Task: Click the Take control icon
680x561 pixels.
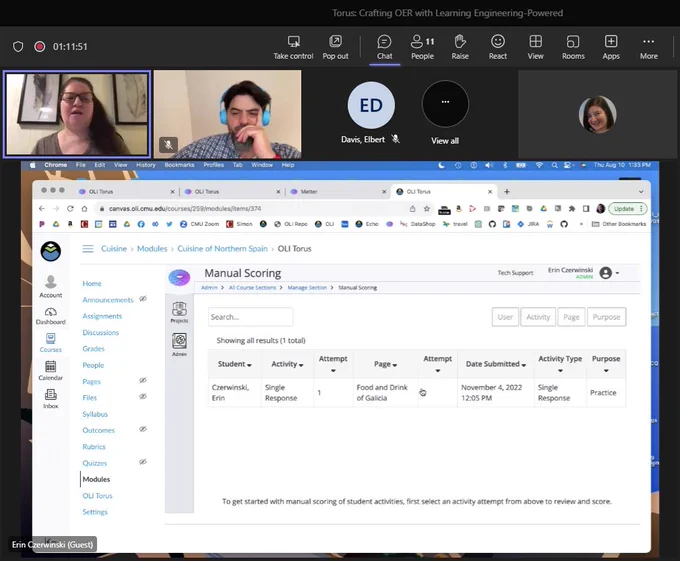Action: [x=294, y=42]
